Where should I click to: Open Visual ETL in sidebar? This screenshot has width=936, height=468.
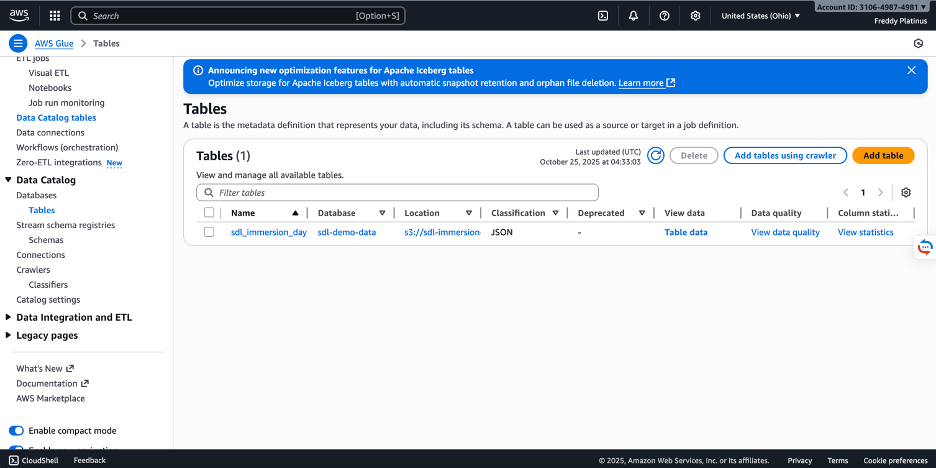click(49, 73)
